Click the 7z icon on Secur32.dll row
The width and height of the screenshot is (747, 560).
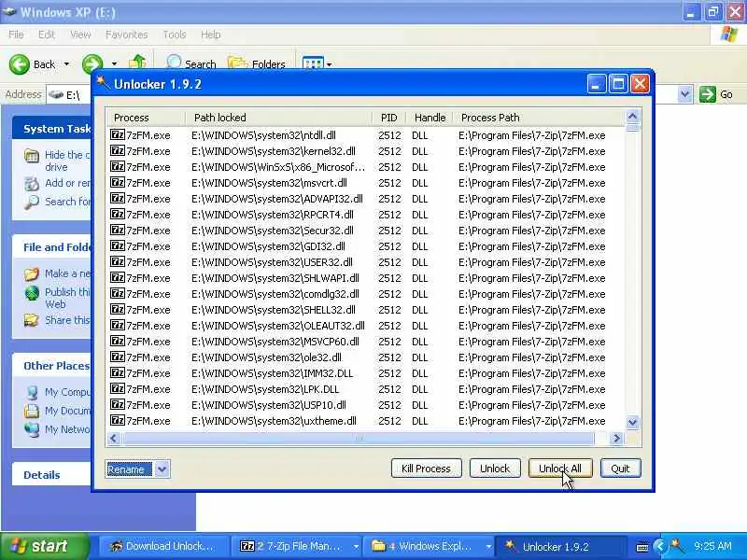point(118,230)
